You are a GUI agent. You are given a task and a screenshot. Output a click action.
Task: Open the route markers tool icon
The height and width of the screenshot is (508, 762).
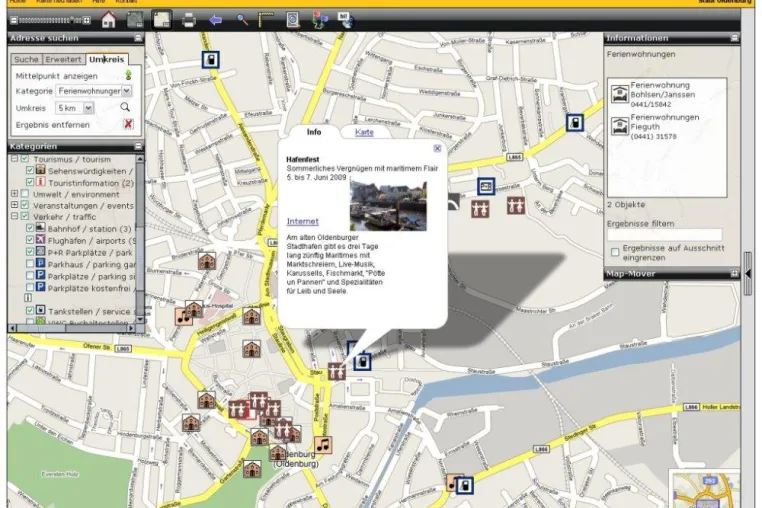(x=319, y=20)
